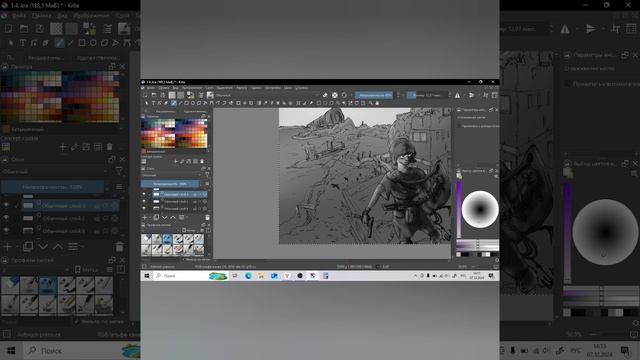This screenshot has width=640, height=360.
Task: Create a new document from Krita toolbar
Action: [145, 95]
